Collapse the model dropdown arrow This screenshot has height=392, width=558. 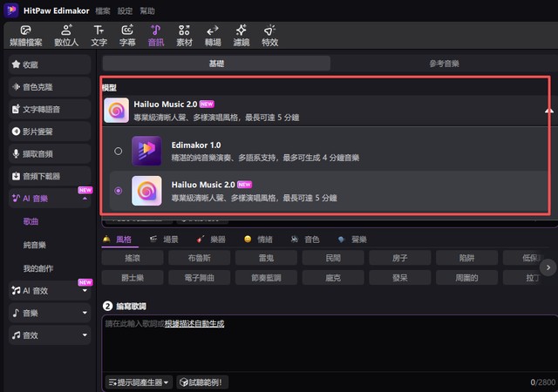pyautogui.click(x=548, y=112)
